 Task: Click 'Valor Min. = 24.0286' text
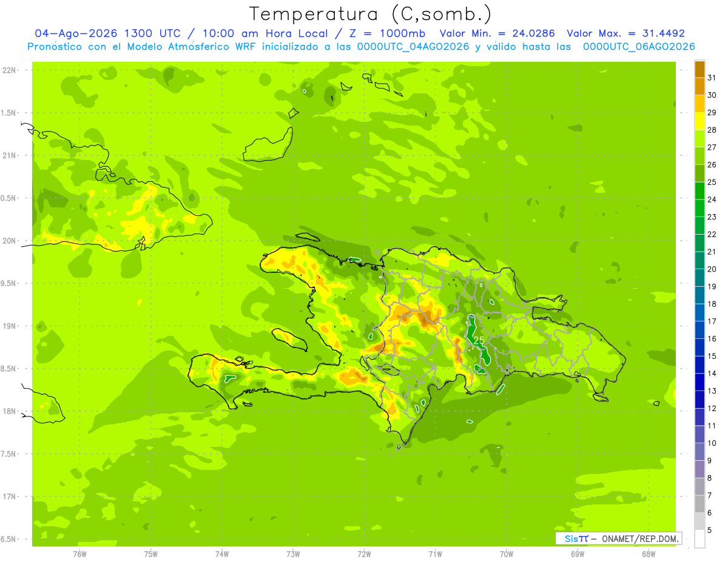[x=497, y=33]
